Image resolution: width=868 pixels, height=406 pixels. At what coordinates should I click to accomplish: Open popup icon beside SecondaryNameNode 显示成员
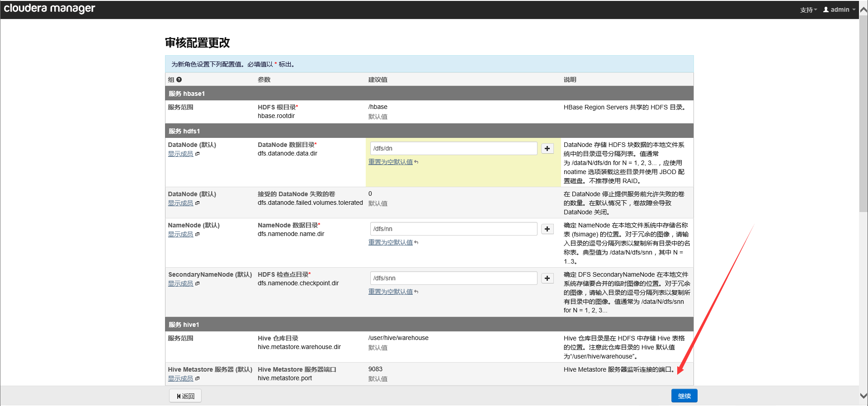[x=197, y=283]
